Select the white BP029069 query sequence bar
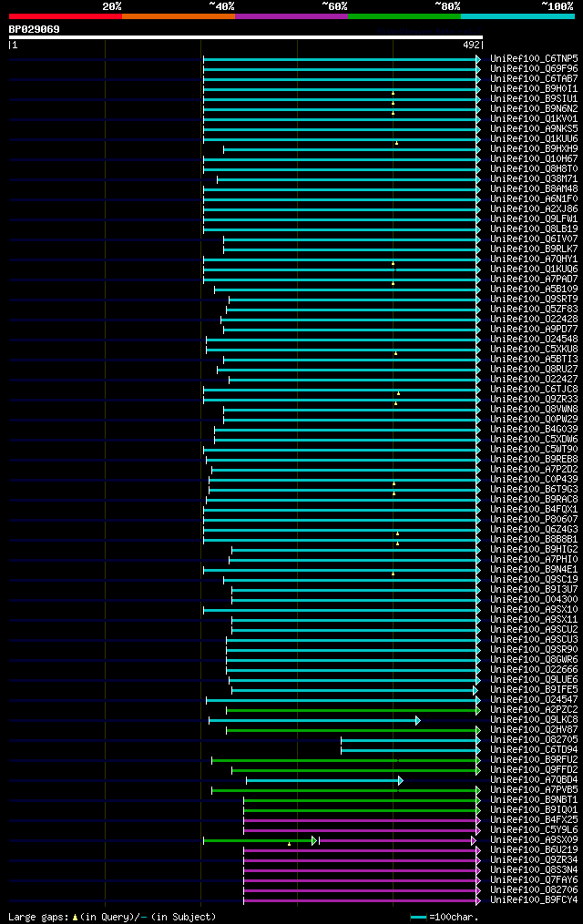Image resolution: width=583 pixels, height=924 pixels. click(246, 37)
